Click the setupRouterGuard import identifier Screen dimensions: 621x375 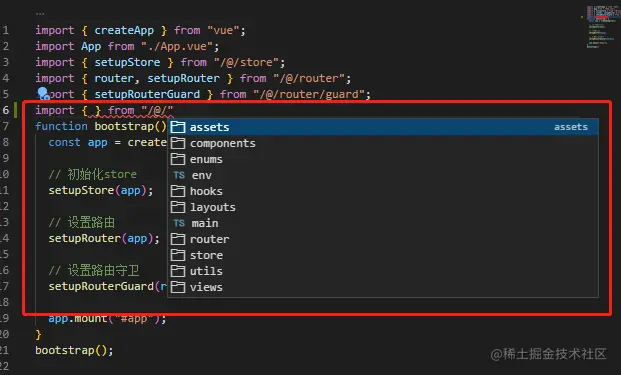pyautogui.click(x=147, y=94)
